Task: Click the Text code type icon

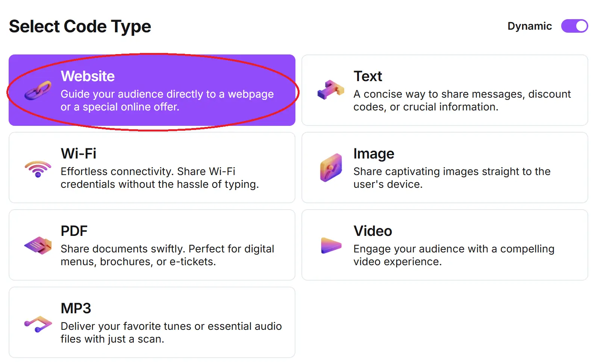Action: point(330,90)
